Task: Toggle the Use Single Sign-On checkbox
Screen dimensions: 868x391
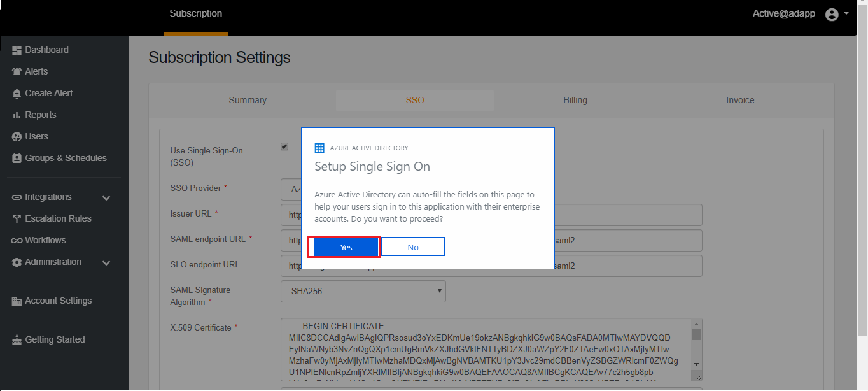Action: [284, 147]
